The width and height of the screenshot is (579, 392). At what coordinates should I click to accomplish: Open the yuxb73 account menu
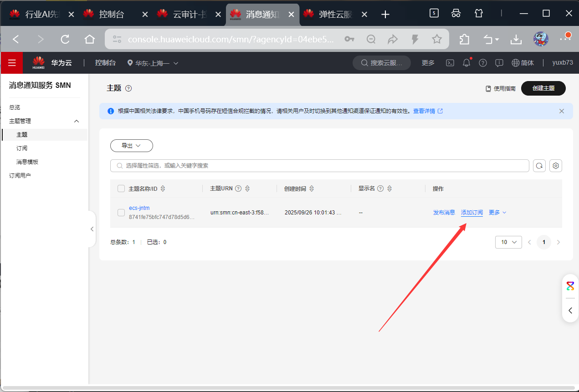click(x=563, y=63)
